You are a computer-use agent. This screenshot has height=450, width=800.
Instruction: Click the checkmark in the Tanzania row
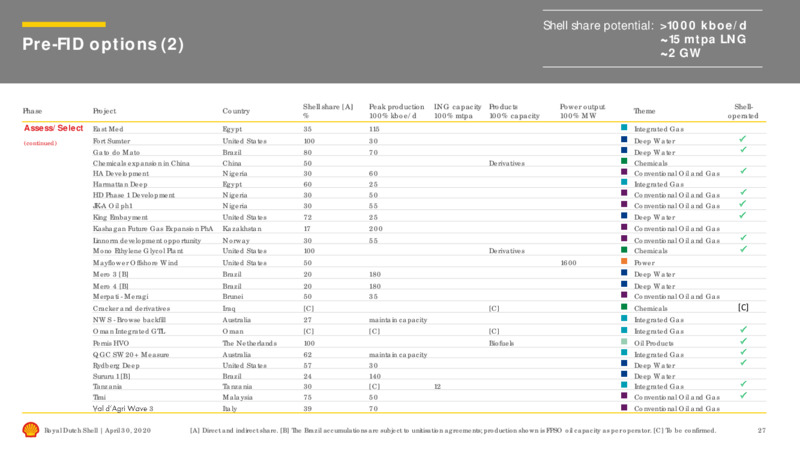pyautogui.click(x=743, y=384)
